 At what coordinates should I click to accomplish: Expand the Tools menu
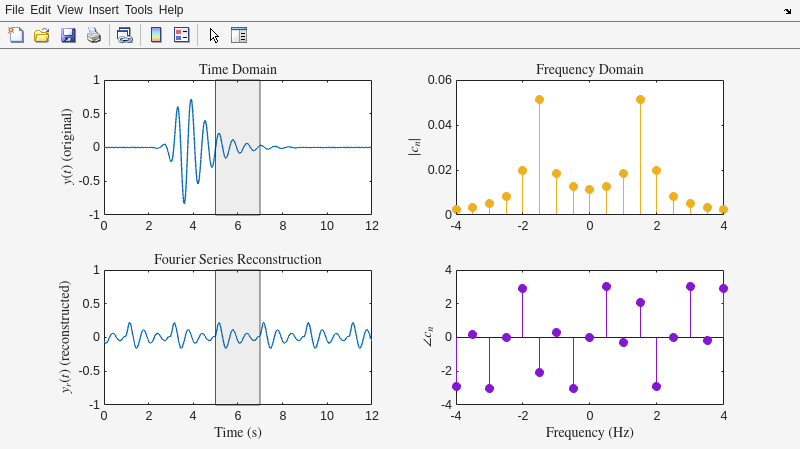(138, 10)
